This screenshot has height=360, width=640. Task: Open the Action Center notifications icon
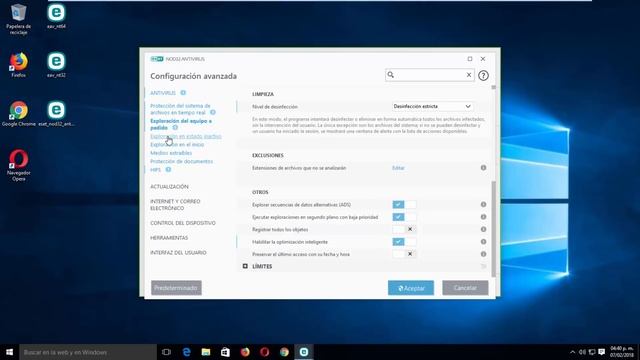click(x=602, y=352)
